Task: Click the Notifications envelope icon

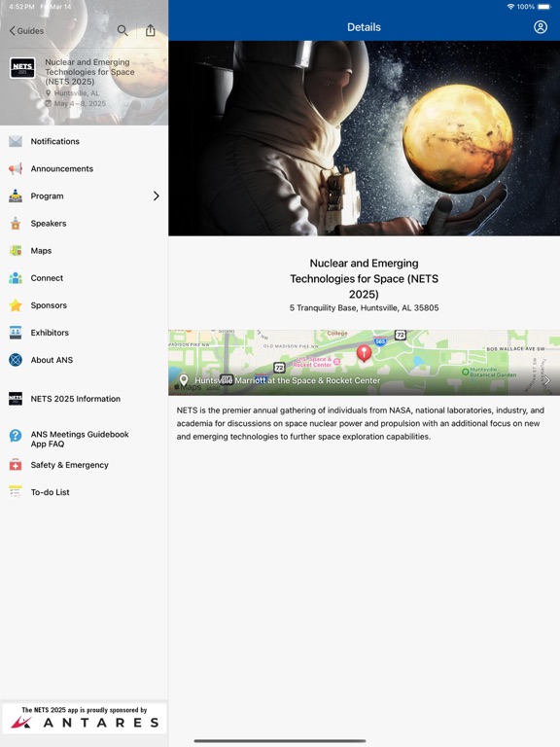Action: tap(16, 141)
